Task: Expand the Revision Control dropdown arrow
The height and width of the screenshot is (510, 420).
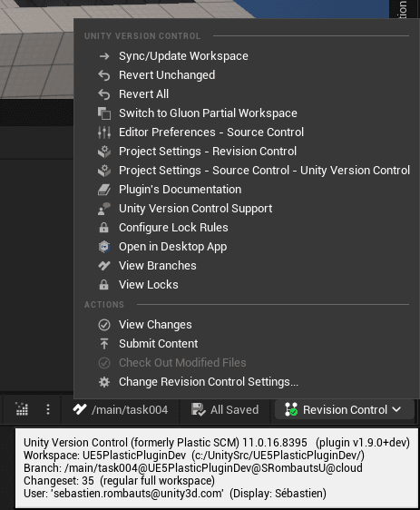Action: click(x=396, y=409)
